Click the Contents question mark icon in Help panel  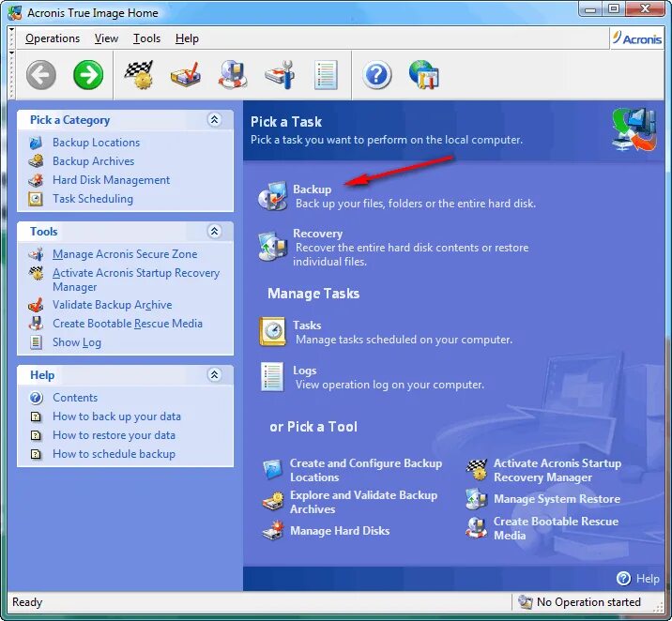[x=36, y=398]
